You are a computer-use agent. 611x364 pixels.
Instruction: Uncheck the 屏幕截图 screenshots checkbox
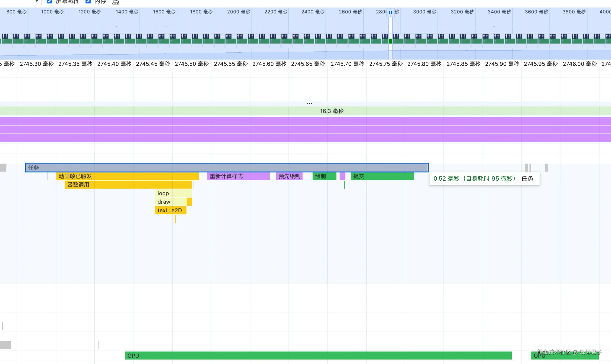[x=49, y=1]
